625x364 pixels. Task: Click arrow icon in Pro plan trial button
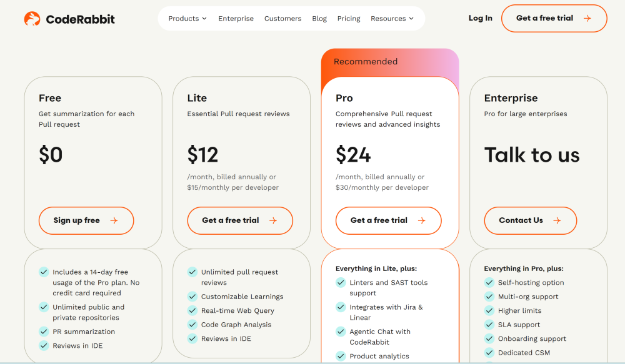(x=421, y=220)
